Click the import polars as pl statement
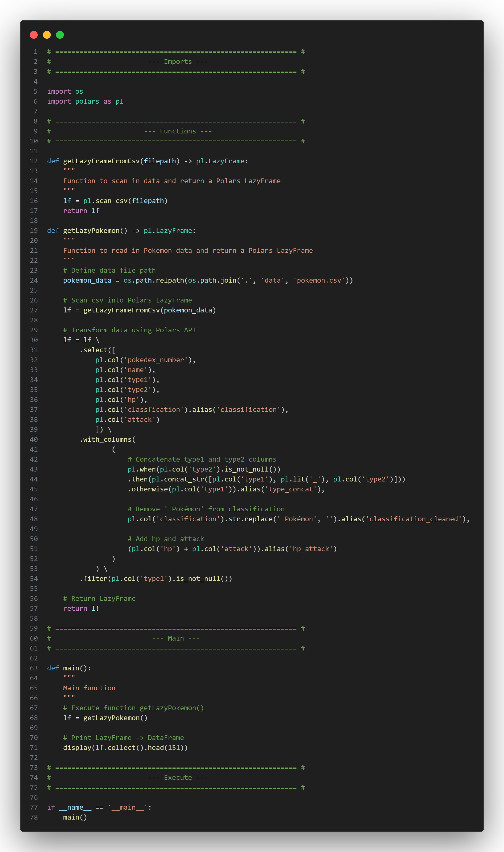Viewport: 504px width, 852px height. point(85,101)
